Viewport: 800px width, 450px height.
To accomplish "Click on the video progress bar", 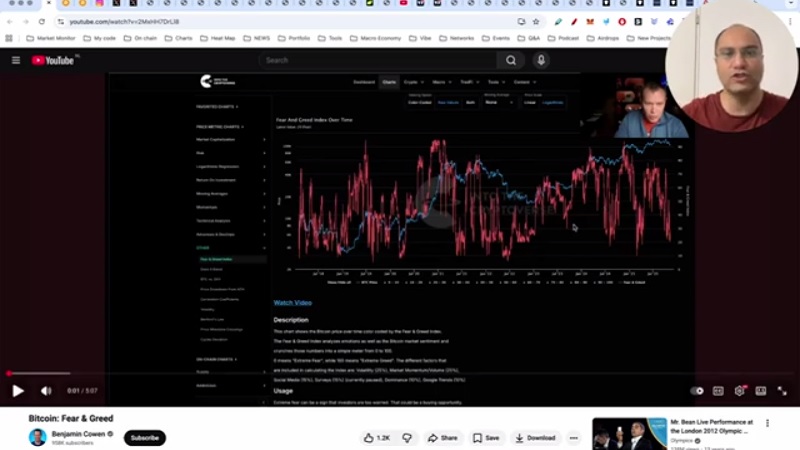I will [x=300, y=374].
